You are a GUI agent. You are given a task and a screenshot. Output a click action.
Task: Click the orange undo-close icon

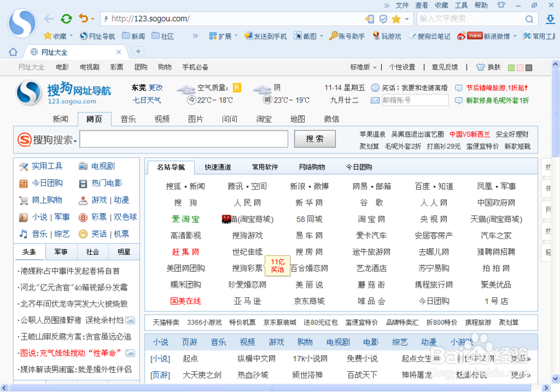(x=83, y=18)
